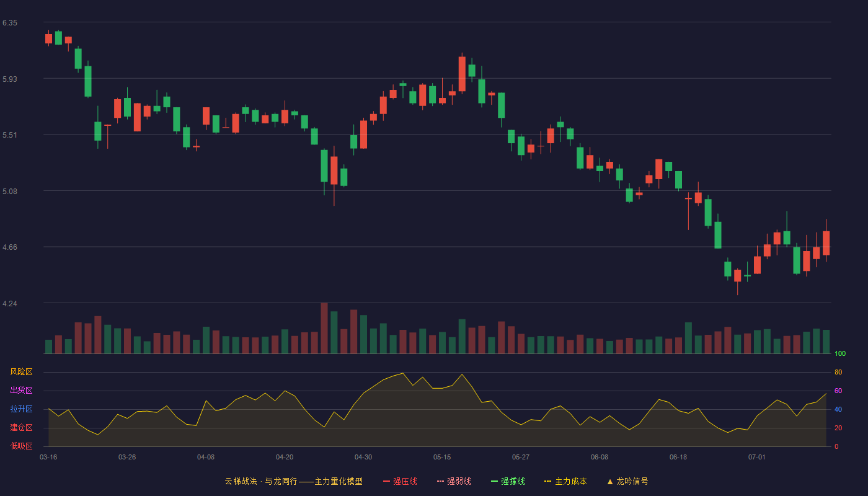
Task: Select the 04-08 date label
Action: [206, 457]
